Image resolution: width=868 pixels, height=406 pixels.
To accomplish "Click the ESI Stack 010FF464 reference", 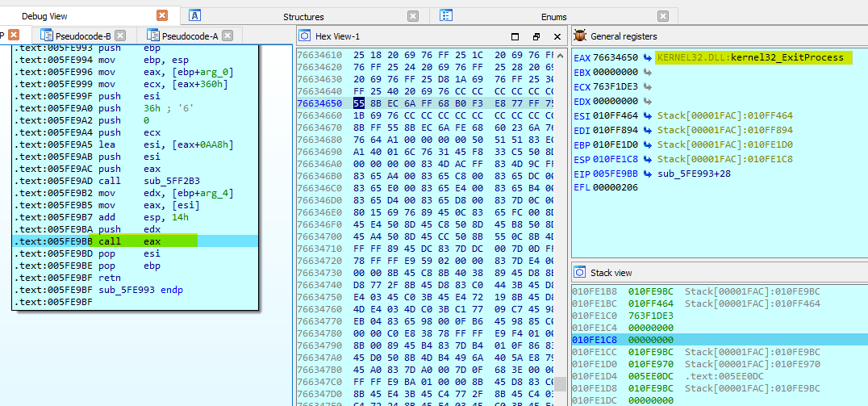I will point(725,115).
